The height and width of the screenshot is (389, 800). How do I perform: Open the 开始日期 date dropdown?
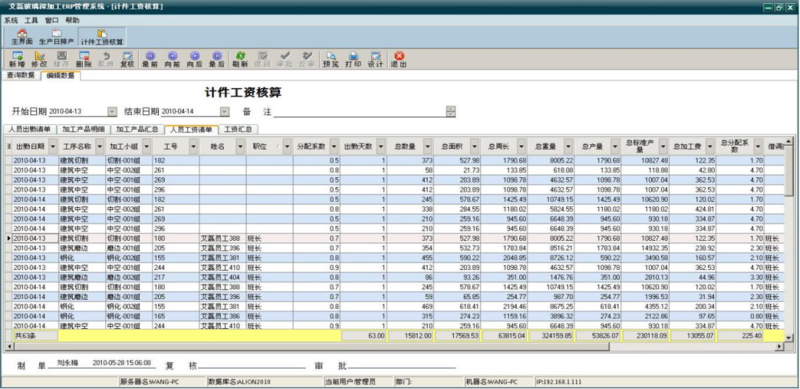tap(112, 112)
